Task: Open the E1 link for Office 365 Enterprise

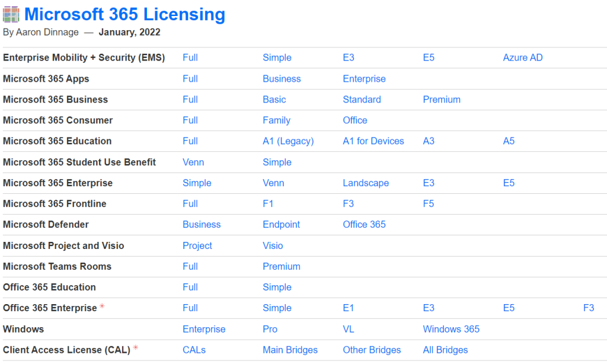Action: pos(349,308)
